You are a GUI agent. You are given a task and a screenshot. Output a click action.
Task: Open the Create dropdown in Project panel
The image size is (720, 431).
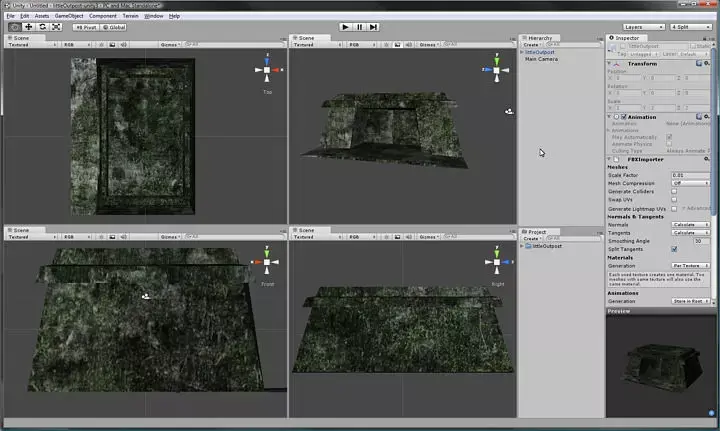[532, 239]
